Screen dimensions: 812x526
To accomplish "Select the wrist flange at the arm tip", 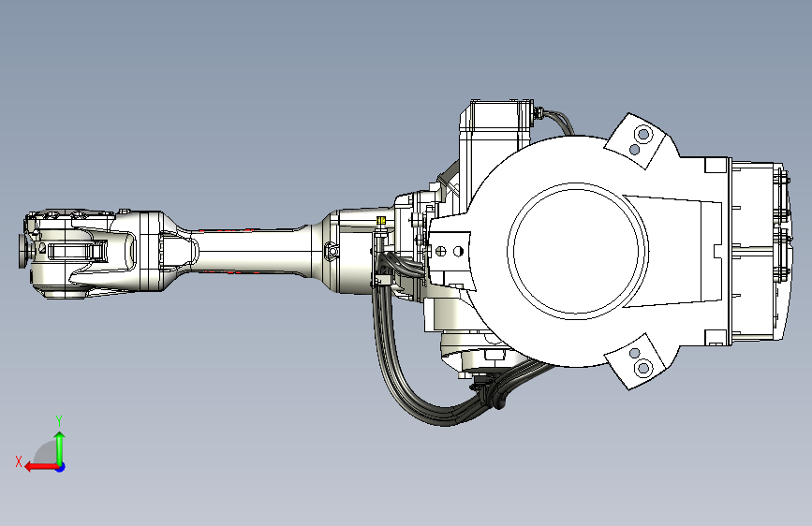I will (x=24, y=251).
